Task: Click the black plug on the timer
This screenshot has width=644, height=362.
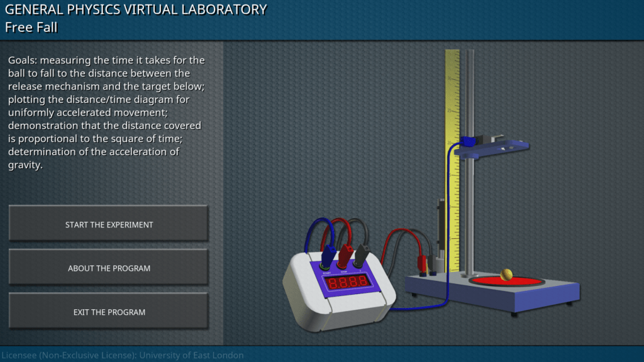Action: (362, 254)
